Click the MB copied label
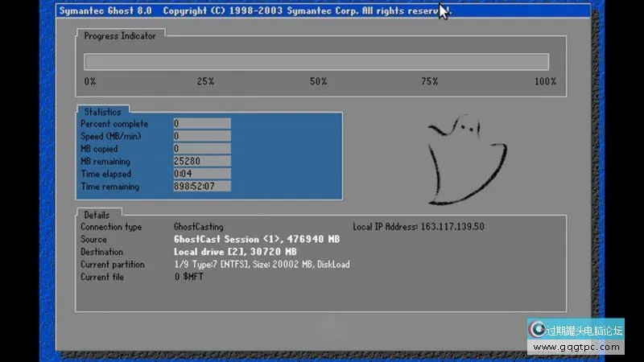 [99, 149]
